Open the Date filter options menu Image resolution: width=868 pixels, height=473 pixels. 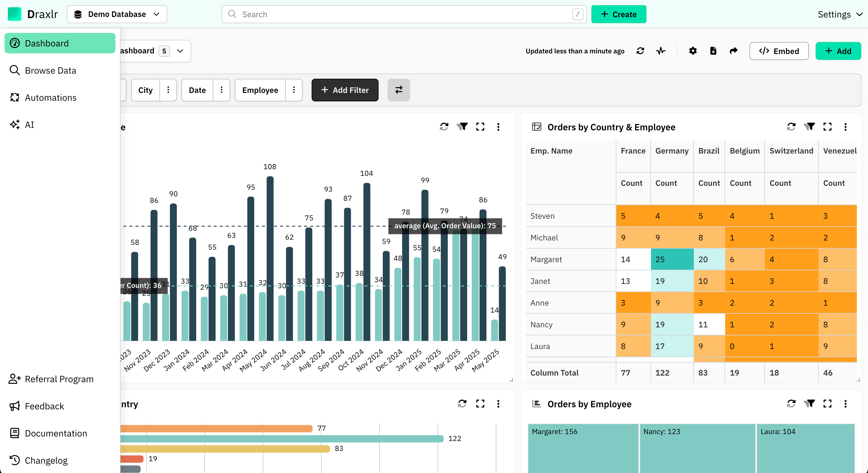tap(222, 90)
